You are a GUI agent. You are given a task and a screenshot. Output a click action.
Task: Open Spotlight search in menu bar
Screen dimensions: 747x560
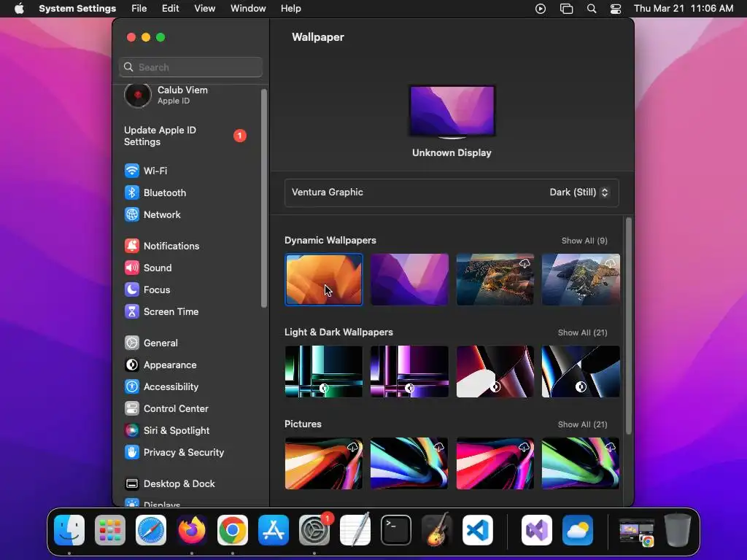(x=591, y=9)
